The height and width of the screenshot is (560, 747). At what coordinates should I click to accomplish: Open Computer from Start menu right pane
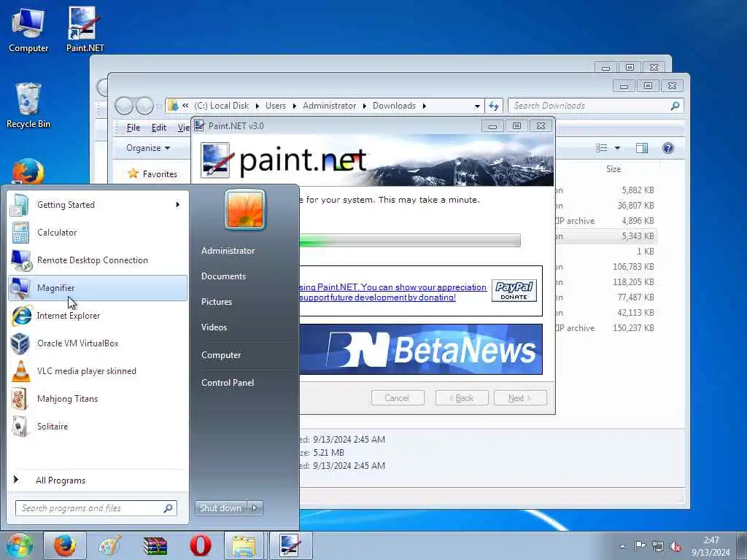pos(221,355)
